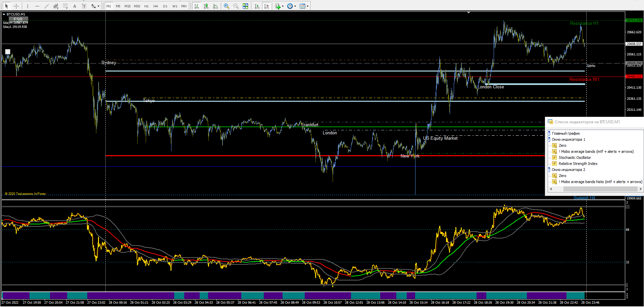Image resolution: width=644 pixels, height=307 pixels.
Task: Switch chart to W1 timeframe
Action: (175, 6)
